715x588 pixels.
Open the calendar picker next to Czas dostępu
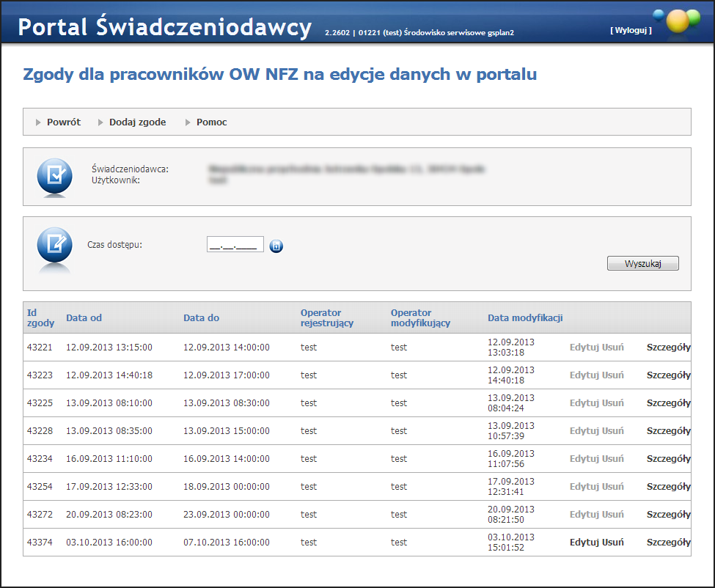point(276,246)
